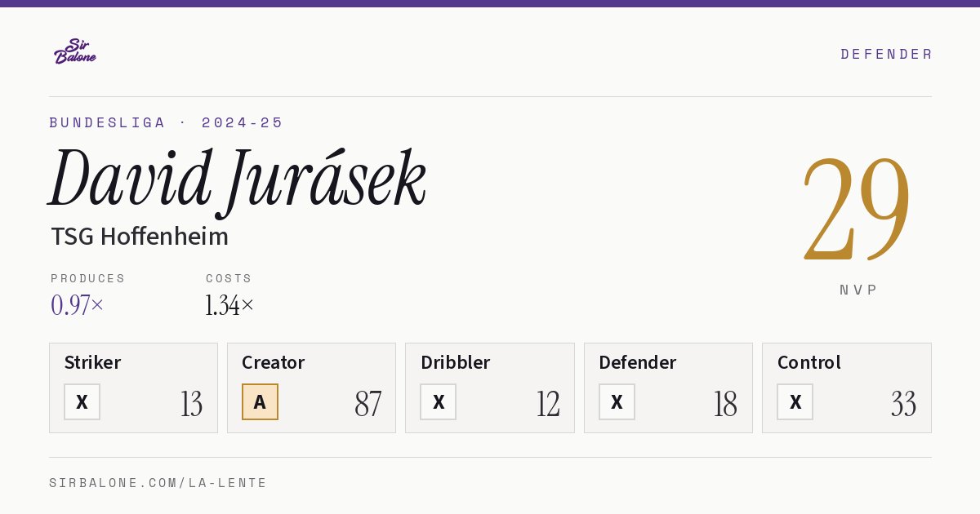Open the Creator score card
Viewport: 980px width, 514px height.
pyautogui.click(x=311, y=388)
